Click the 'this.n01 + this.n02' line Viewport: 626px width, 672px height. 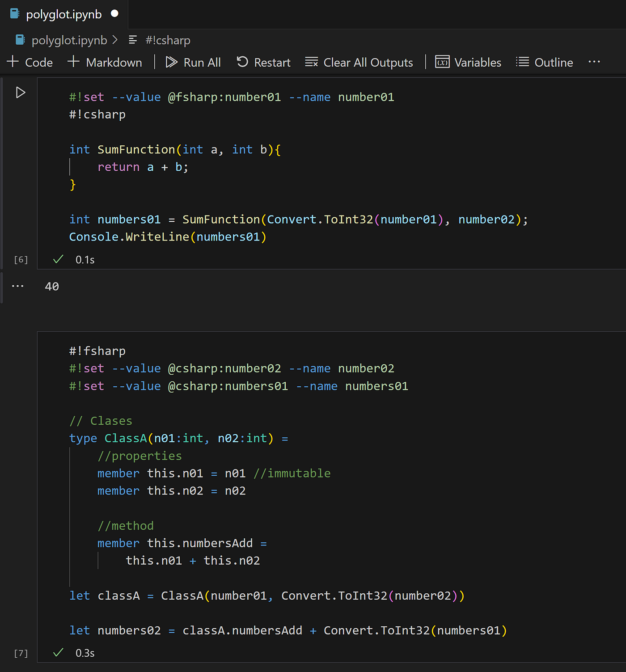193,561
